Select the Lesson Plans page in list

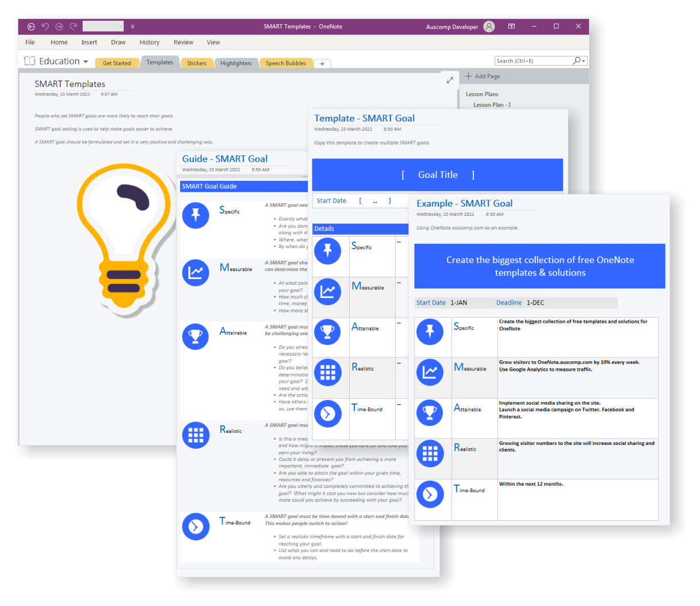point(482,94)
